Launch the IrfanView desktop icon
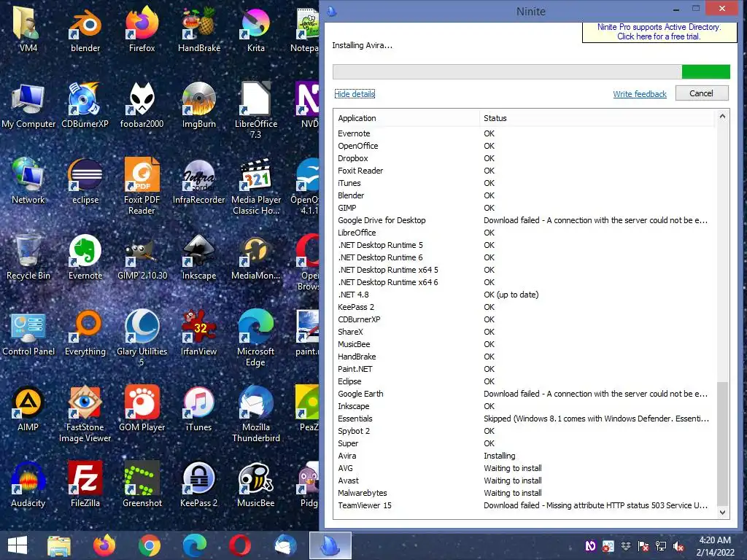This screenshot has height=560, width=747. tap(199, 332)
